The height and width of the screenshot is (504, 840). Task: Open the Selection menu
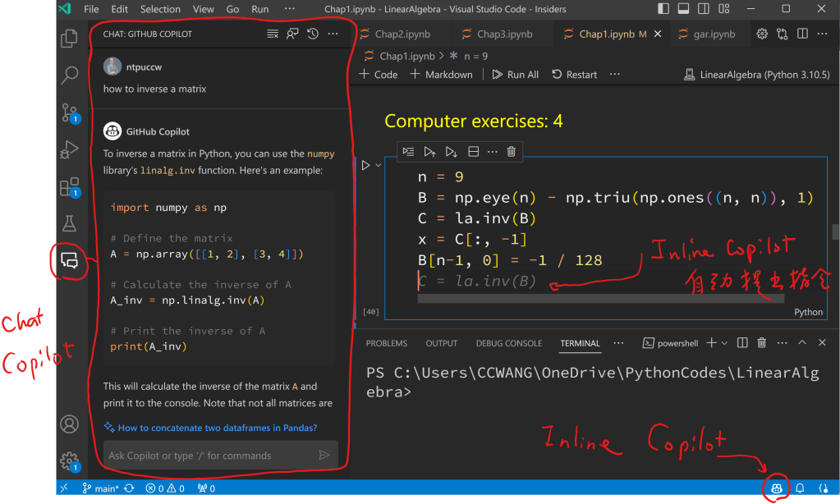click(x=160, y=9)
